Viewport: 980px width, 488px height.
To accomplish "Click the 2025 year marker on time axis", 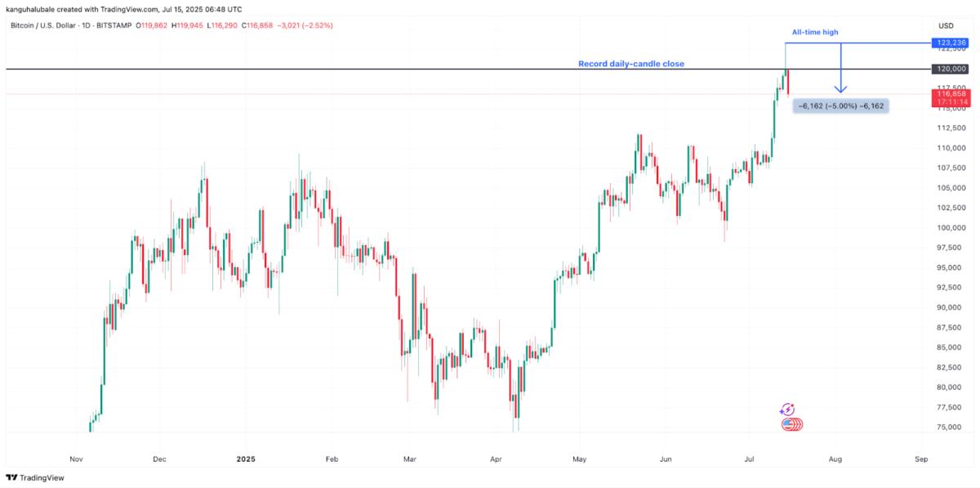I will [x=246, y=459].
